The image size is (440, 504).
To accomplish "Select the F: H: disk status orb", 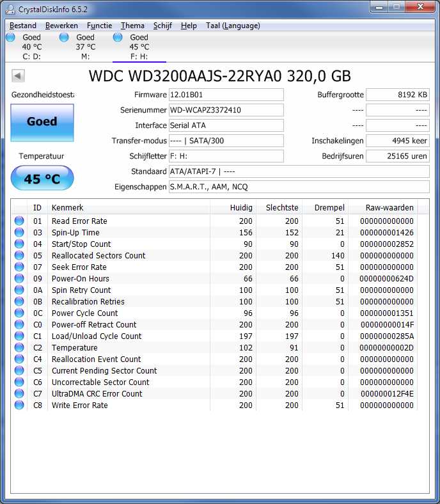I will [x=118, y=37].
